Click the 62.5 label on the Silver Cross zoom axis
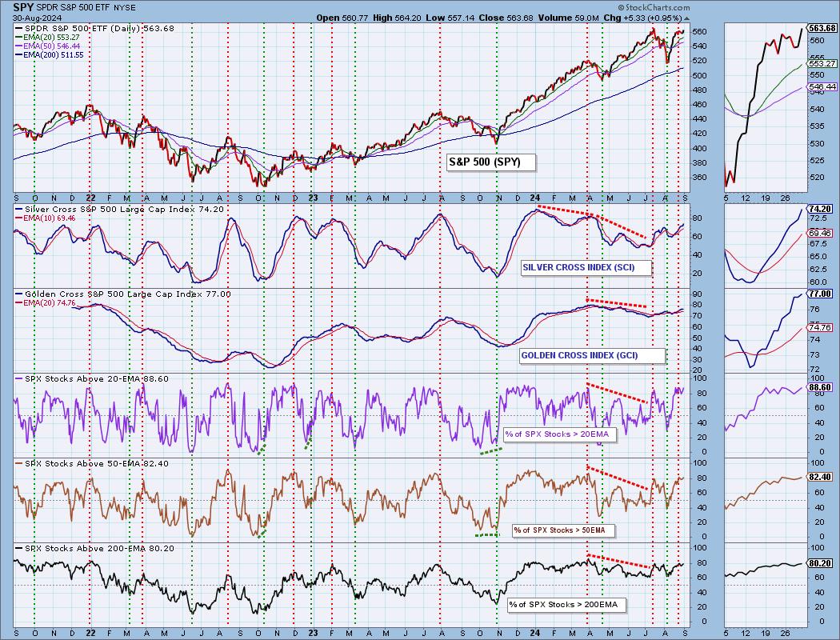Screen dimensions: 840x640 coord(818,270)
